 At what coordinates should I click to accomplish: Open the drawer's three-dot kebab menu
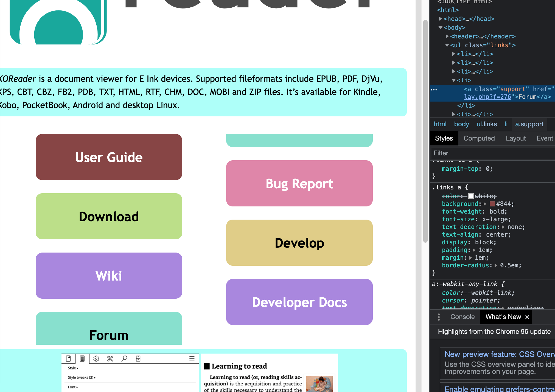coord(439,317)
